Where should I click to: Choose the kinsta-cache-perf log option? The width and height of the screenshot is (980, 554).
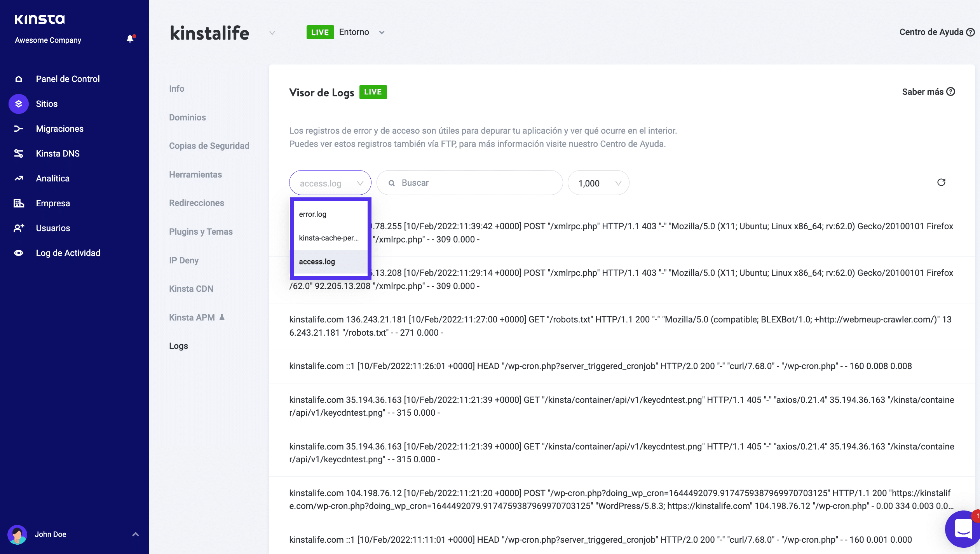pyautogui.click(x=330, y=238)
